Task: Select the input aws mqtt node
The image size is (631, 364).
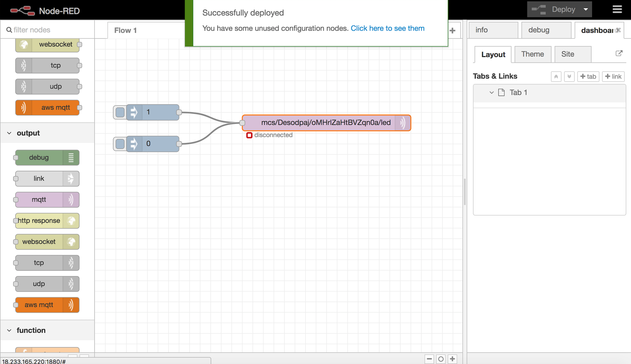Action: 47,108
